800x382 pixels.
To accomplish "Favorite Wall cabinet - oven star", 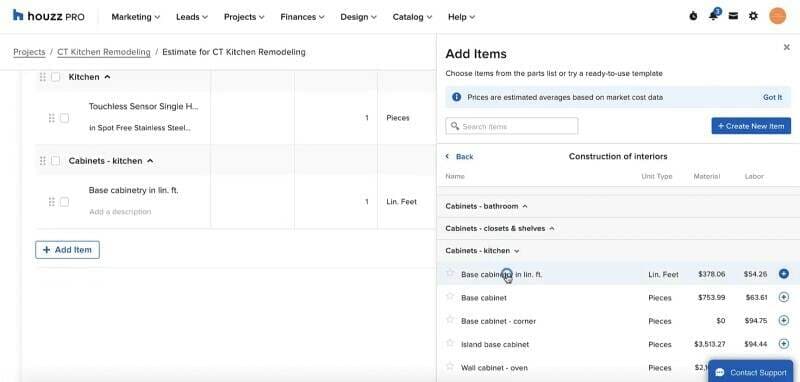I will pyautogui.click(x=449, y=366).
